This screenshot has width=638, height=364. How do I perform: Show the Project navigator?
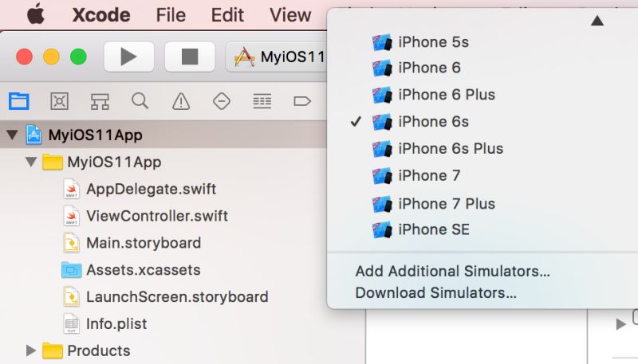[18, 101]
